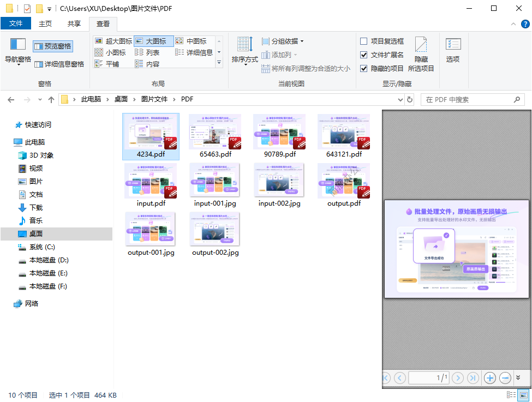Zoom in preview with plus button
Viewport: 532px width, 402px height.
pyautogui.click(x=489, y=378)
